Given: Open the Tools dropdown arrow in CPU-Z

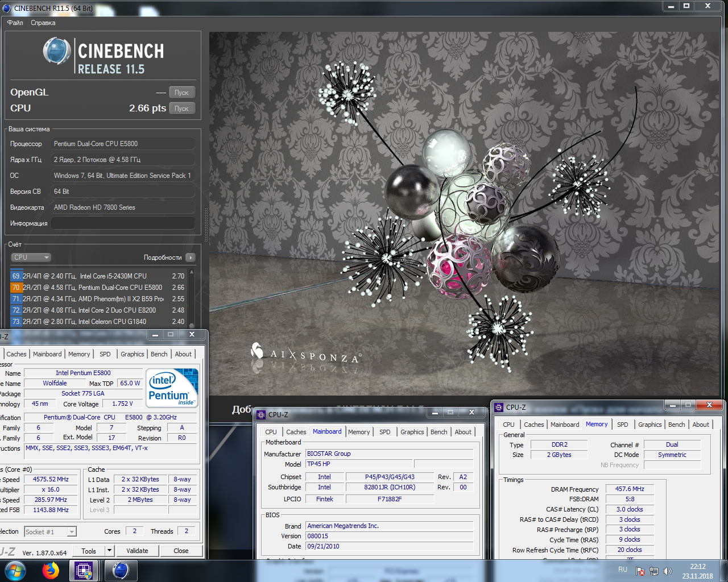Looking at the screenshot, I should coord(109,551).
